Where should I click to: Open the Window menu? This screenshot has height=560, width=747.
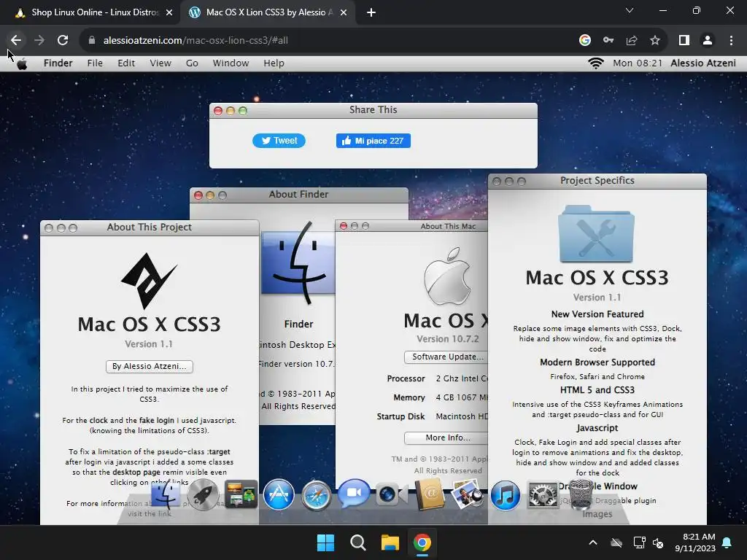pyautogui.click(x=231, y=63)
